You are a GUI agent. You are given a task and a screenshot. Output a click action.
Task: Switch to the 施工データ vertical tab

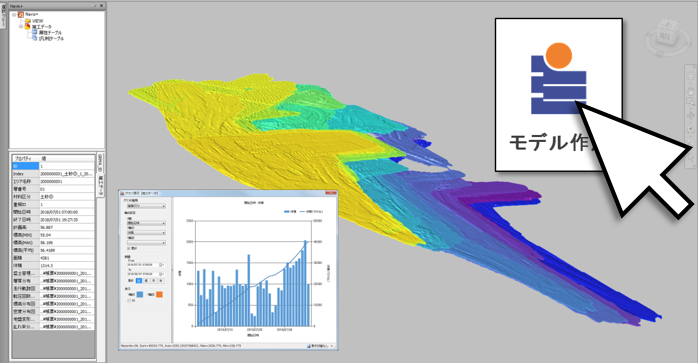point(101,185)
